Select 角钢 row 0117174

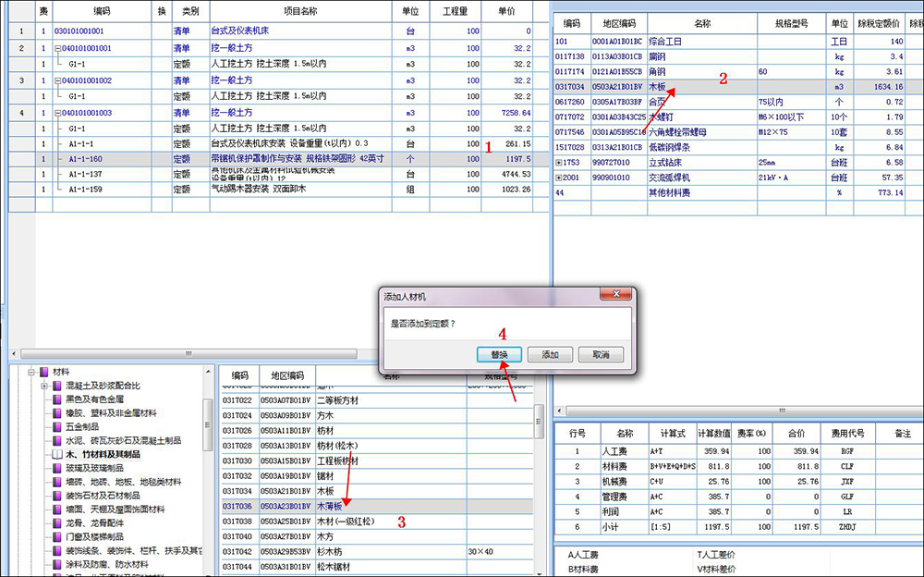[x=737, y=71]
